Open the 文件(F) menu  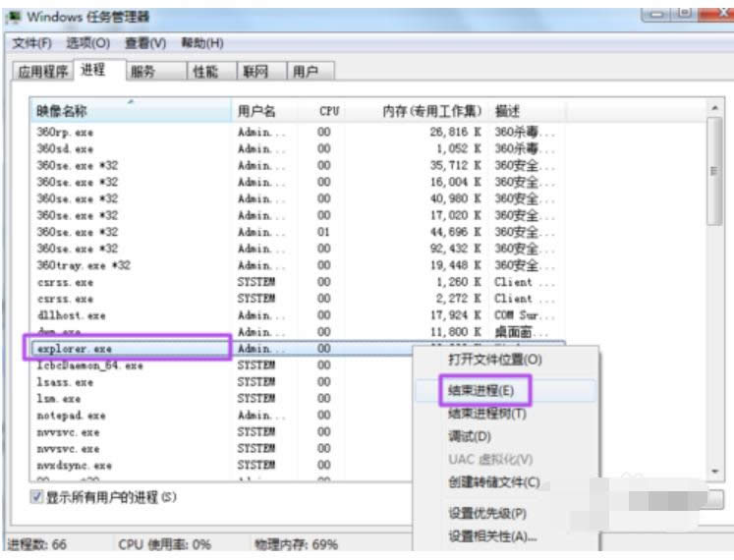(x=31, y=43)
